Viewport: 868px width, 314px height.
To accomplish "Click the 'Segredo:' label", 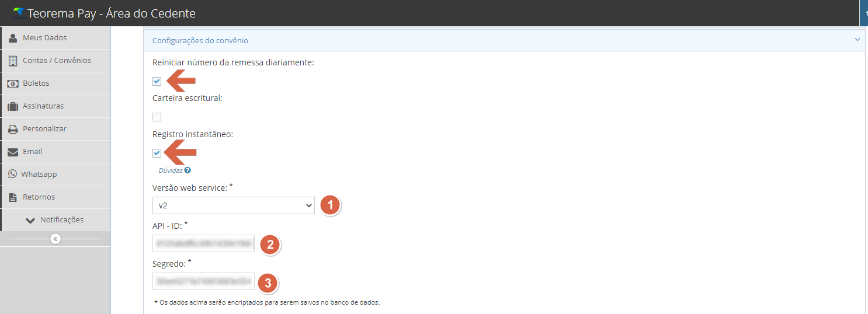I will [172, 264].
